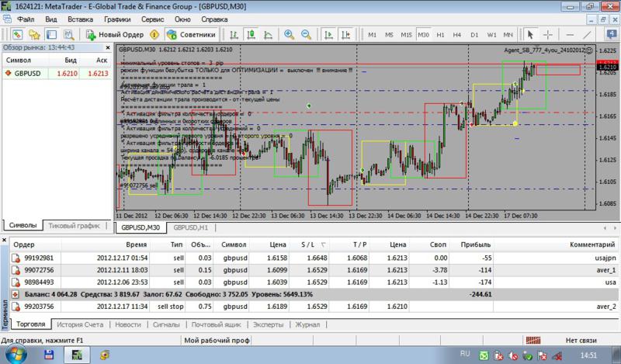This screenshot has height=364, width=621.
Task: Toggle the Terminal panel toolbar icon
Action: (x=51, y=34)
